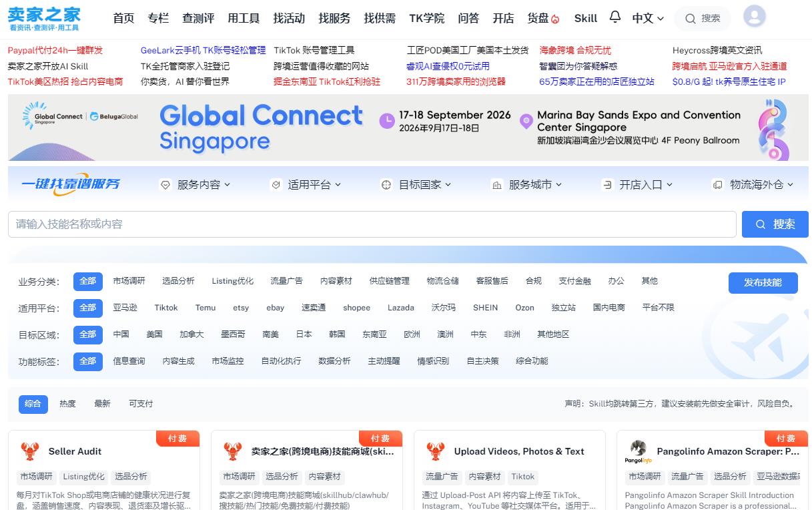Viewport: 812px width, 510px height.
Task: Click the building icon beside 服务城市
Action: click(496, 185)
